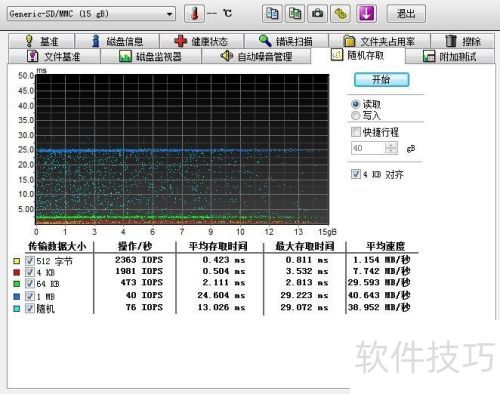Image resolution: width=500 pixels, height=394 pixels.
Task: Switch to the 基准 benchmark tab
Action: (x=42, y=41)
